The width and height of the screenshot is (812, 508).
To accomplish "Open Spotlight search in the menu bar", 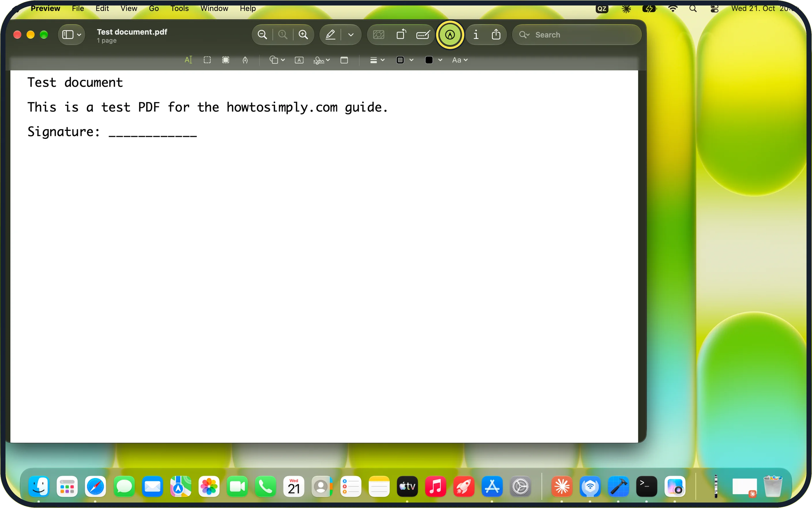I will [693, 9].
